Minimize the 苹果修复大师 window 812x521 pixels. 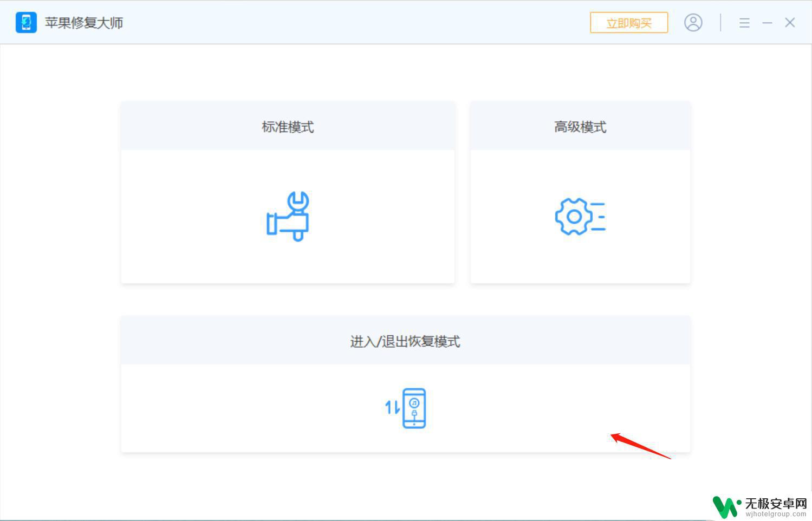[767, 23]
